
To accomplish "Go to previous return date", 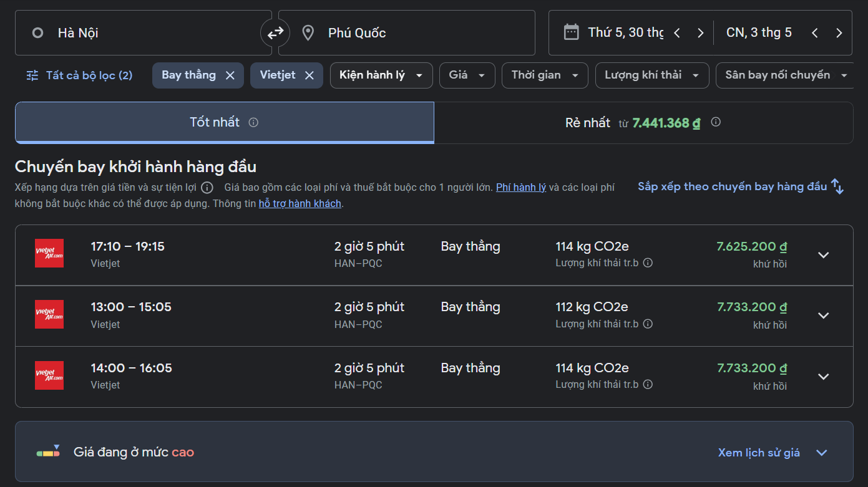I will coord(814,33).
